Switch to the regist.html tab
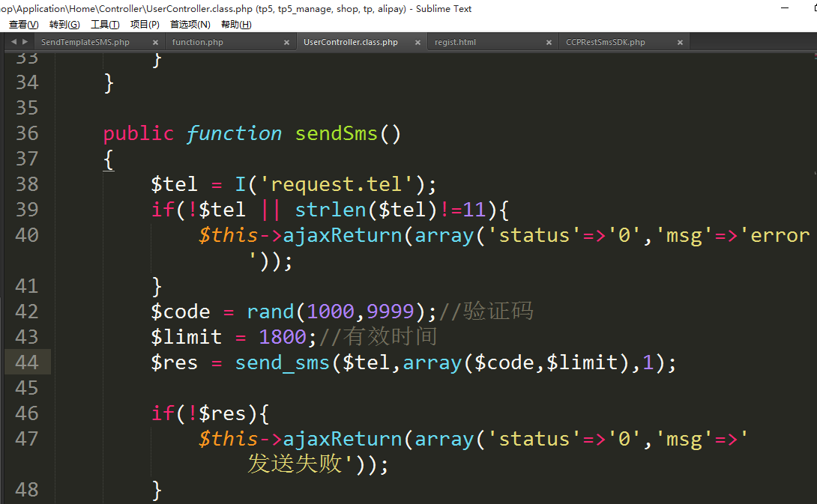The height and width of the screenshot is (504, 817). (455, 43)
